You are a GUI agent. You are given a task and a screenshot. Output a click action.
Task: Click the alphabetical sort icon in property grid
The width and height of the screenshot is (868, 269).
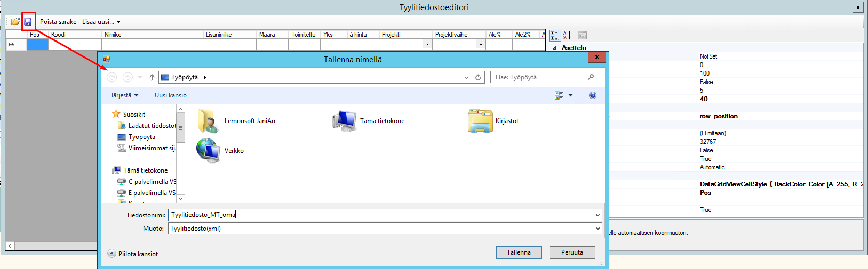(x=567, y=35)
